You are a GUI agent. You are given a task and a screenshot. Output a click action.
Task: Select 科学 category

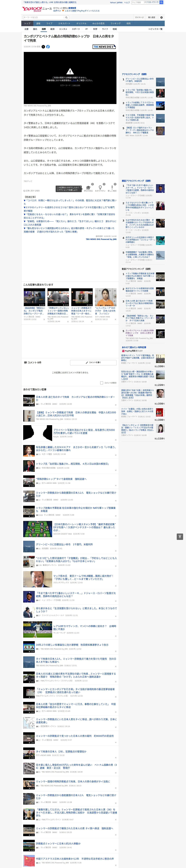click(x=95, y=29)
